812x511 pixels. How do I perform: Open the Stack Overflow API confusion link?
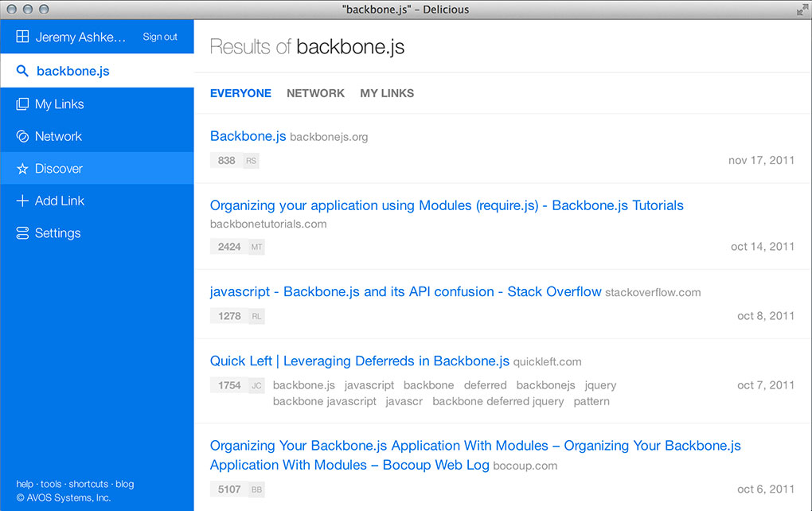405,291
